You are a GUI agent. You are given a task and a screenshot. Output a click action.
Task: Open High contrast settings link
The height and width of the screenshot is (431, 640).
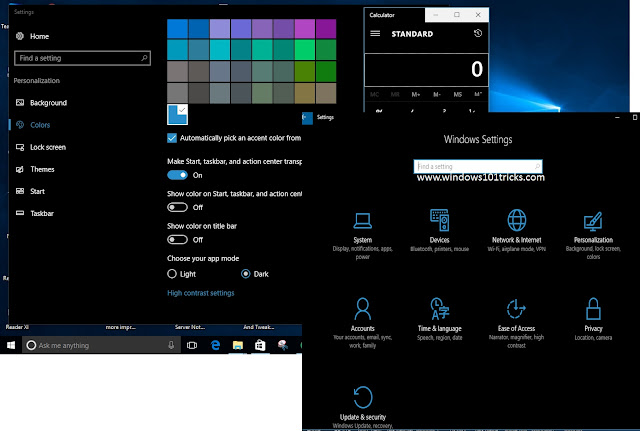200,293
